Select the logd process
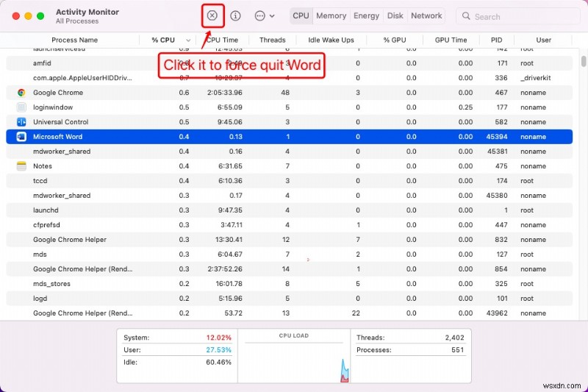 (x=40, y=299)
